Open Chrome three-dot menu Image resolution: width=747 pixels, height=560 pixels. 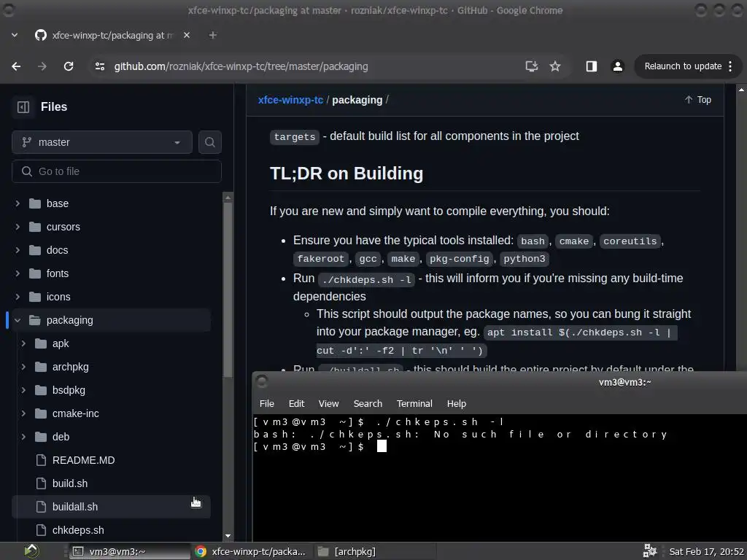pyautogui.click(x=731, y=66)
